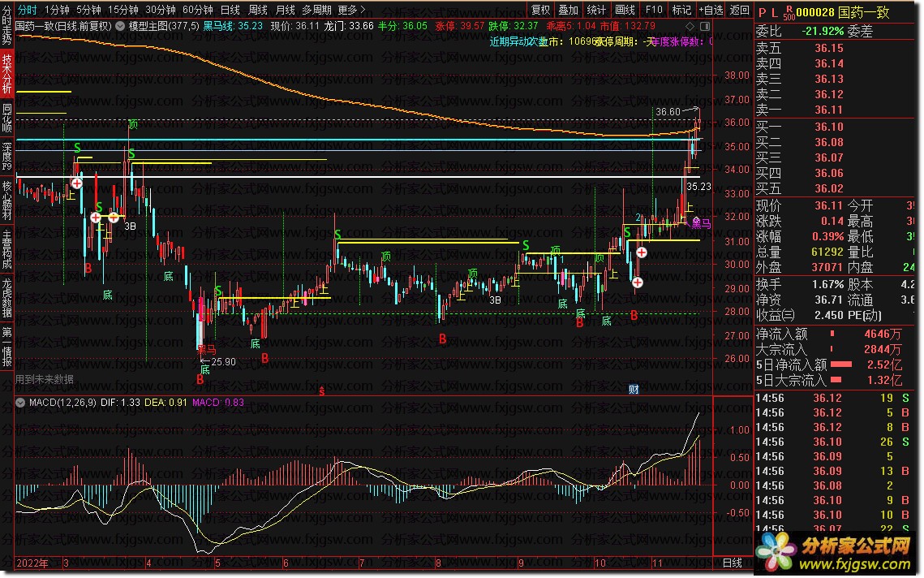The height and width of the screenshot is (578, 924).
Task: Click stock code 000028 国药一致
Action: pyautogui.click(x=843, y=12)
